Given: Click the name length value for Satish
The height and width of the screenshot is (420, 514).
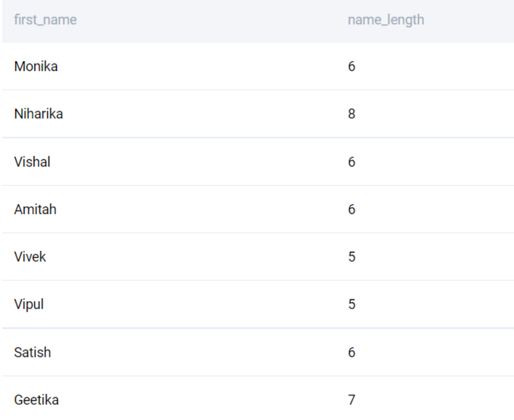Looking at the screenshot, I should tap(352, 352).
